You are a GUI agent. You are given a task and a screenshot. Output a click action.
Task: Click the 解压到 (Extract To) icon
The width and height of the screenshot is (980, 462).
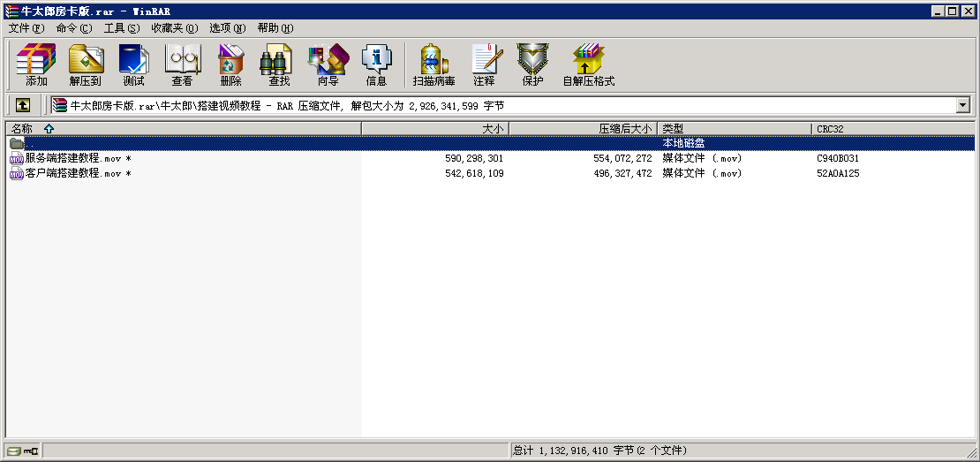pos(85,64)
